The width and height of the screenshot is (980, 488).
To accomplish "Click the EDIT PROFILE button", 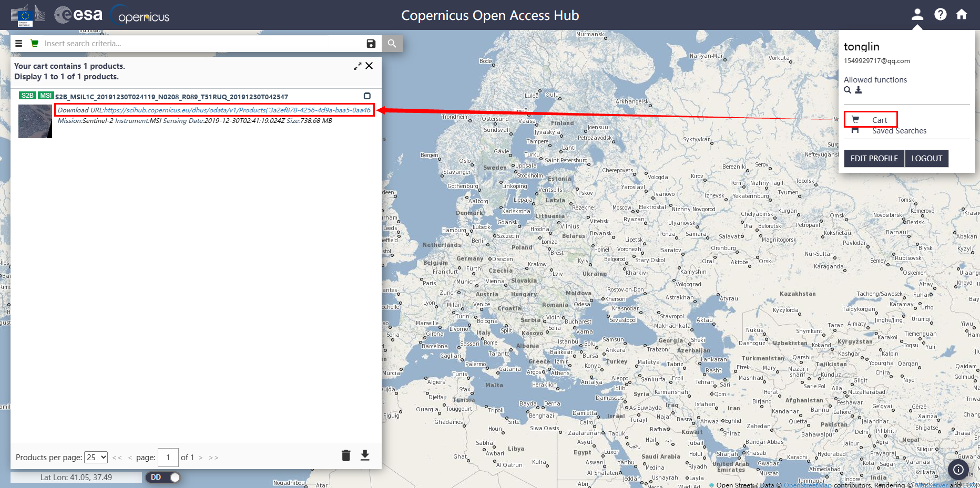I will pos(874,159).
